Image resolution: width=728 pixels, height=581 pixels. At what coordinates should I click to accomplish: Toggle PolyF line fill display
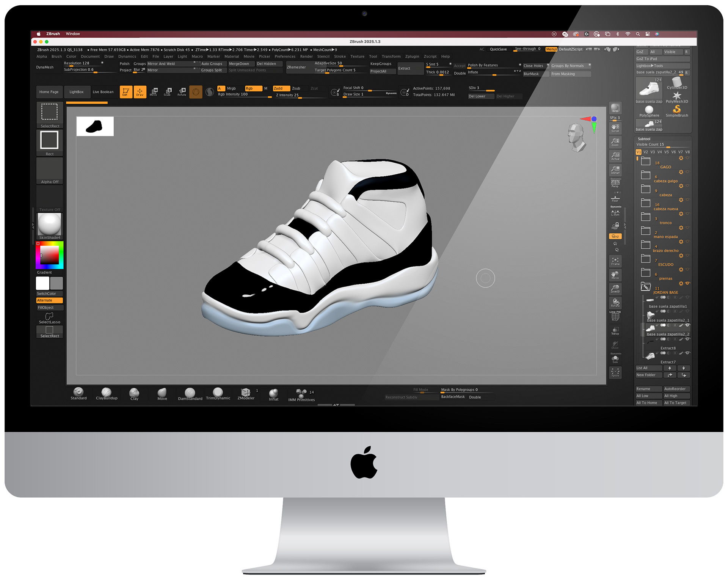615,316
